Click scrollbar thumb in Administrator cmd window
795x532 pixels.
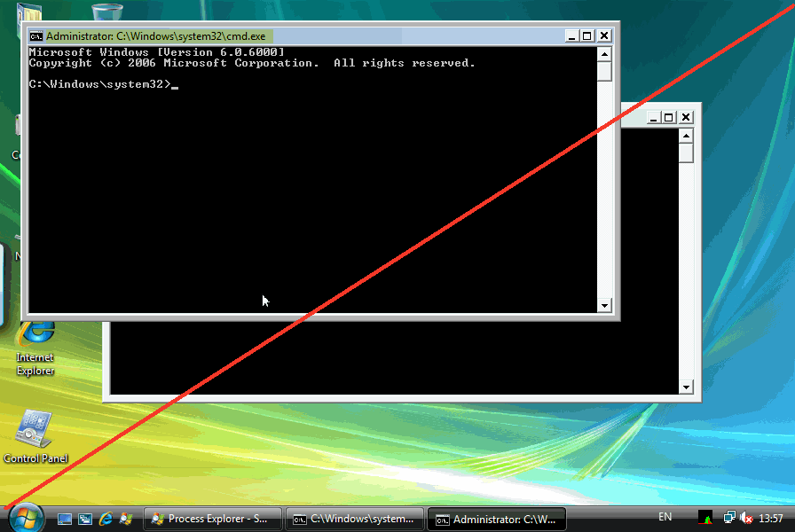click(604, 72)
